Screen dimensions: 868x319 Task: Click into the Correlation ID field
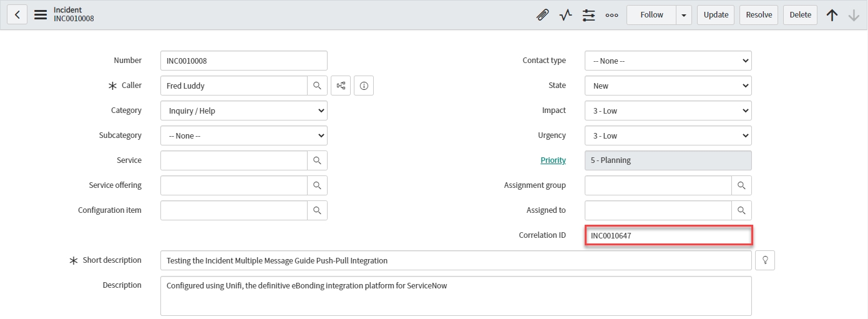coord(668,235)
